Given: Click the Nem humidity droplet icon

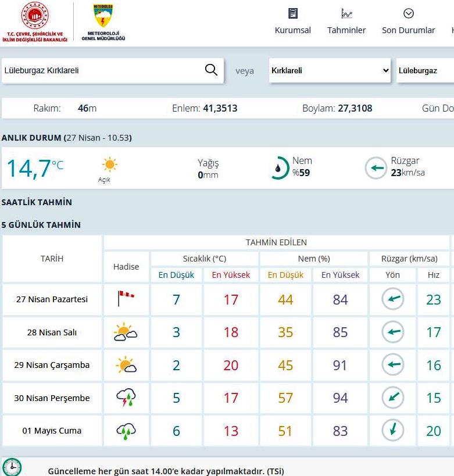Looking at the screenshot, I should (280, 168).
